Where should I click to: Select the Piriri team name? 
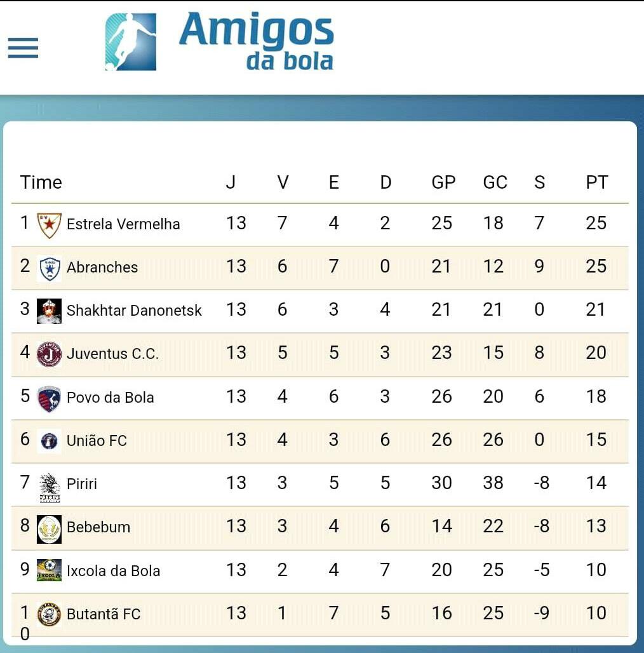(x=82, y=484)
